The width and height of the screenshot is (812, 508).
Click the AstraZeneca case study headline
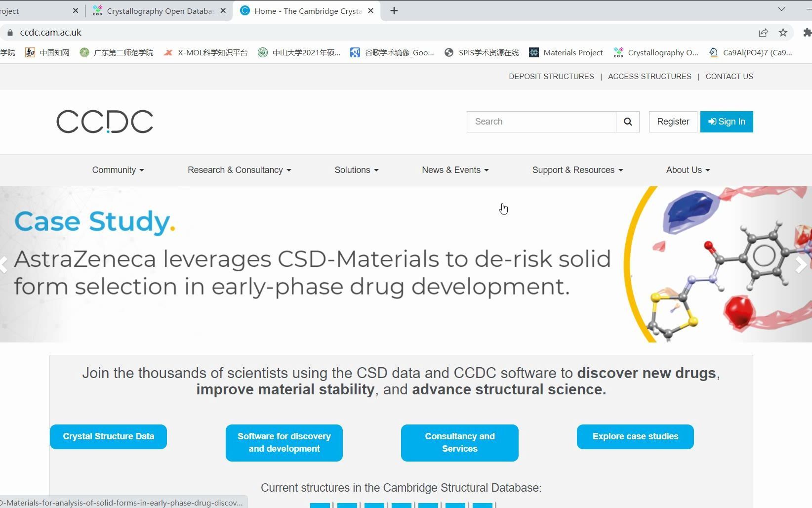coord(312,273)
